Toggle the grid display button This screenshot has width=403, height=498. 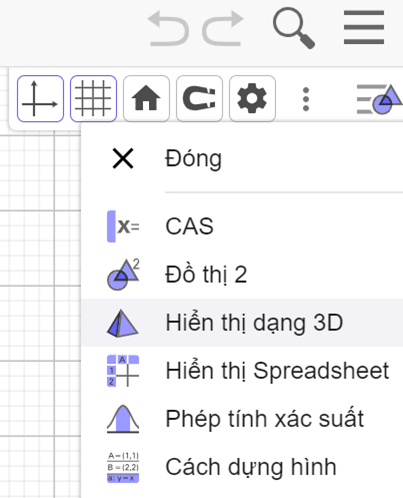coord(93,99)
